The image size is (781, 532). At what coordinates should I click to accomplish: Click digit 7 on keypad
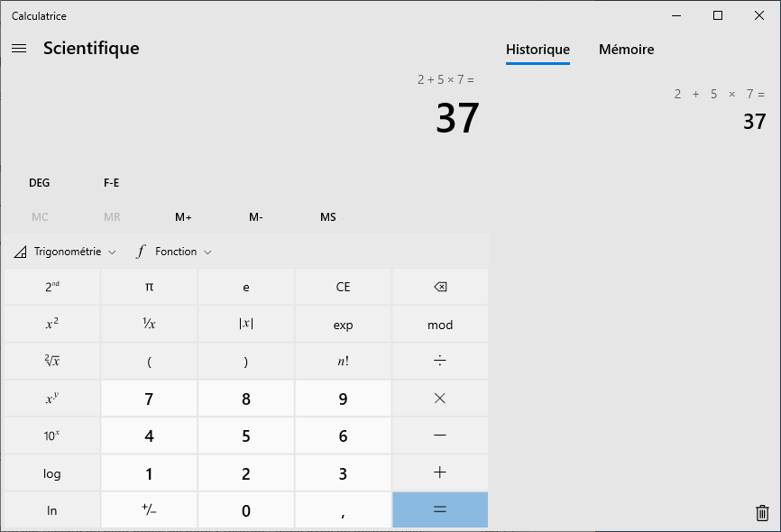(149, 398)
